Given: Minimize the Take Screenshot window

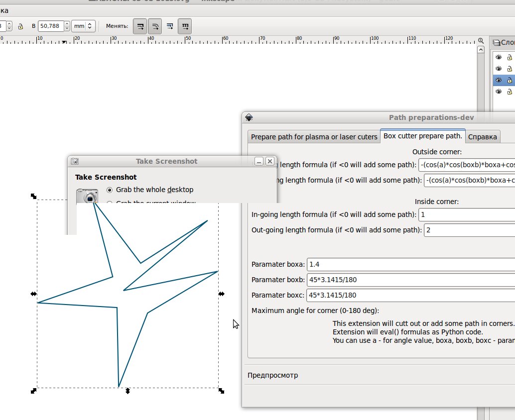Looking at the screenshot, I should (259, 161).
